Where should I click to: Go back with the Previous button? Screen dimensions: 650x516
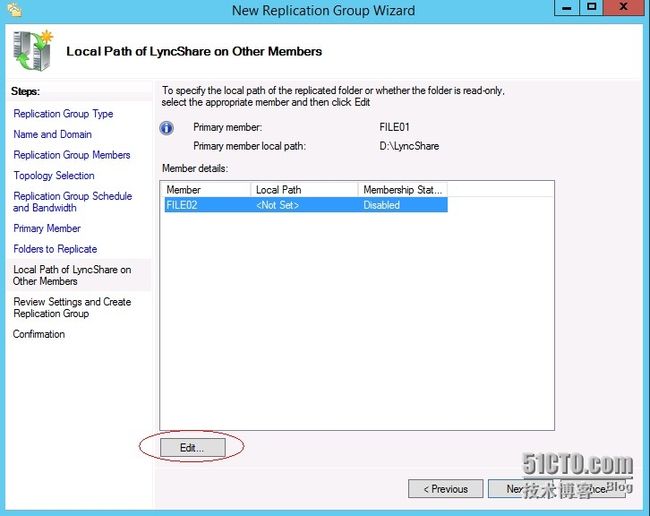[446, 489]
